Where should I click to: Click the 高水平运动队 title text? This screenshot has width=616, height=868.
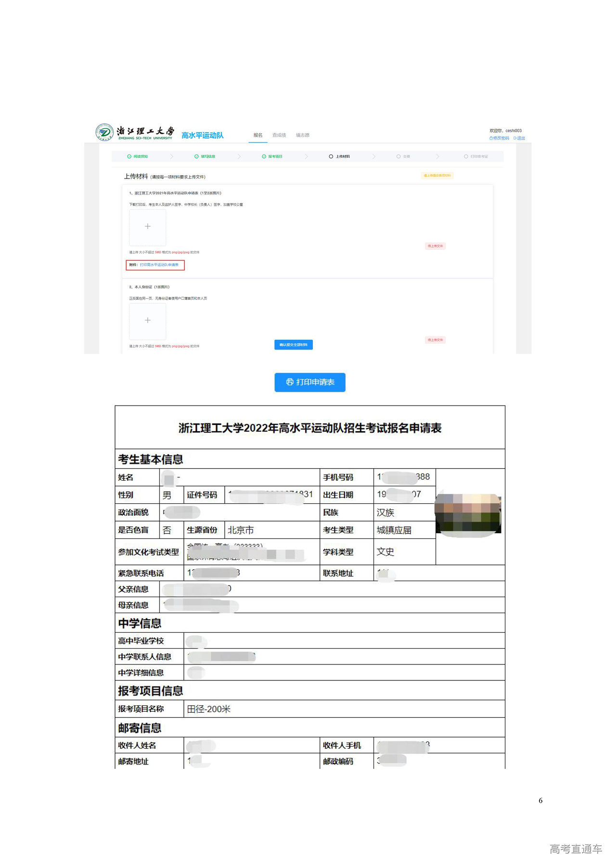(203, 136)
